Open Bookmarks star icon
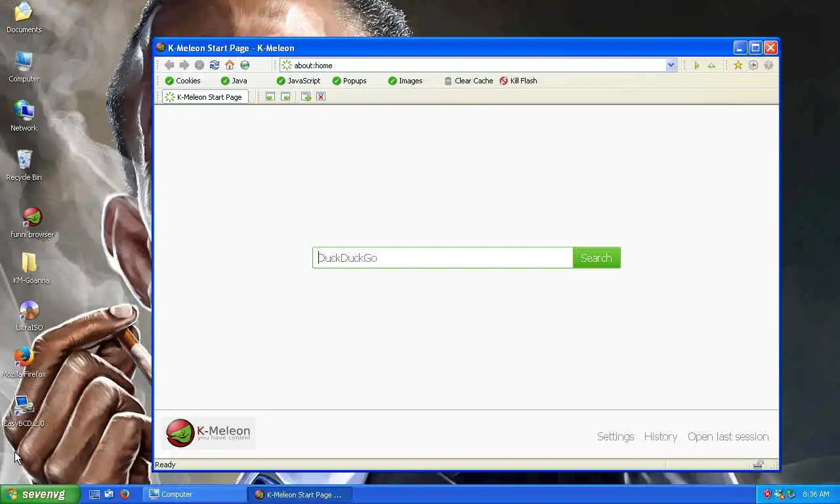This screenshot has width=840, height=504. coord(738,65)
